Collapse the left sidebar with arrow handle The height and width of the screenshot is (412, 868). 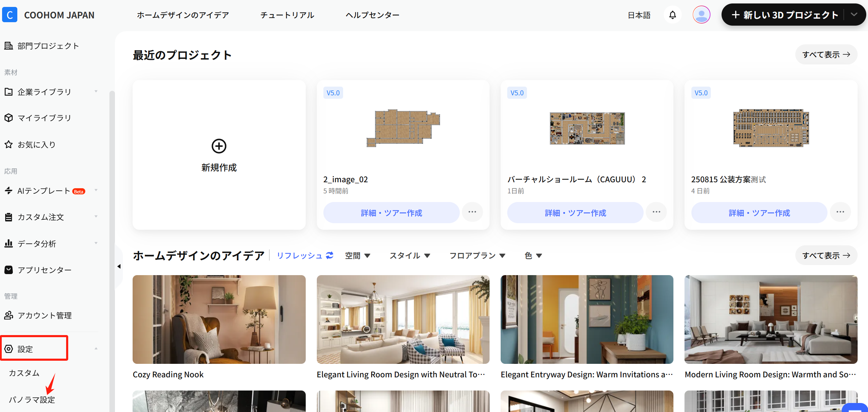click(119, 266)
